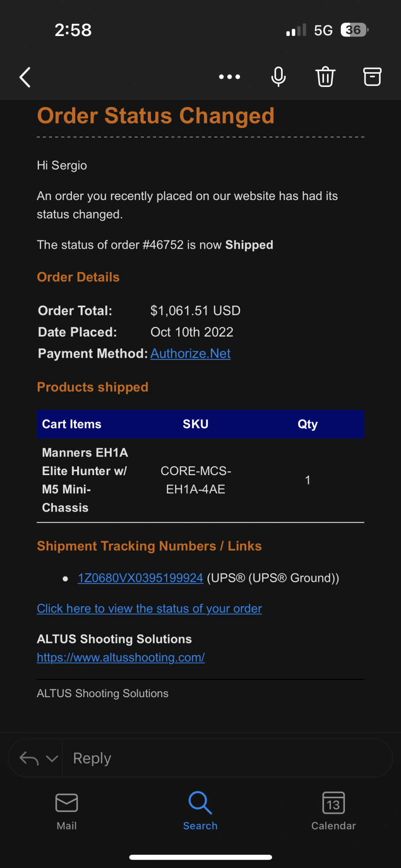Tap the Manners EH1A Elite Hunter item
The height and width of the screenshot is (868, 401).
85,480
